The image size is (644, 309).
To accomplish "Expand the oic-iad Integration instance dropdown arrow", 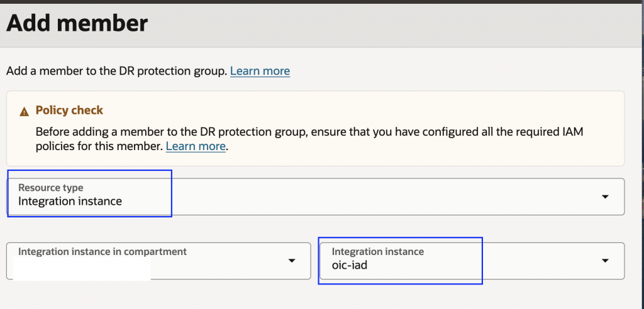I will point(605,261).
